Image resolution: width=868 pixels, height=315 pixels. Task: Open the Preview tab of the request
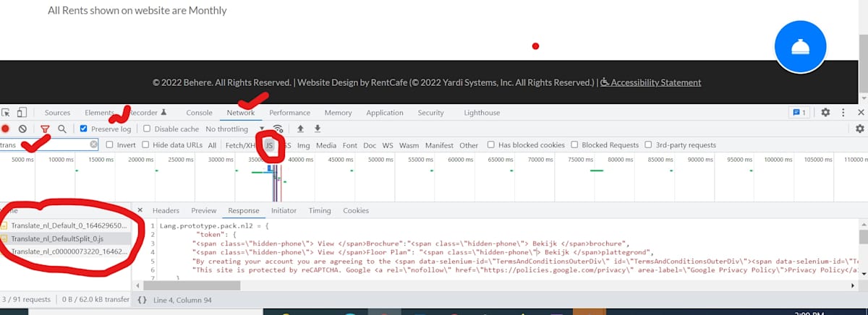click(x=204, y=210)
